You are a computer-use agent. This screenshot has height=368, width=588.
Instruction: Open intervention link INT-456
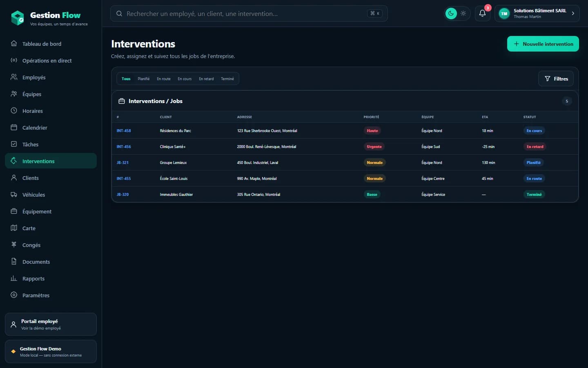click(x=124, y=147)
